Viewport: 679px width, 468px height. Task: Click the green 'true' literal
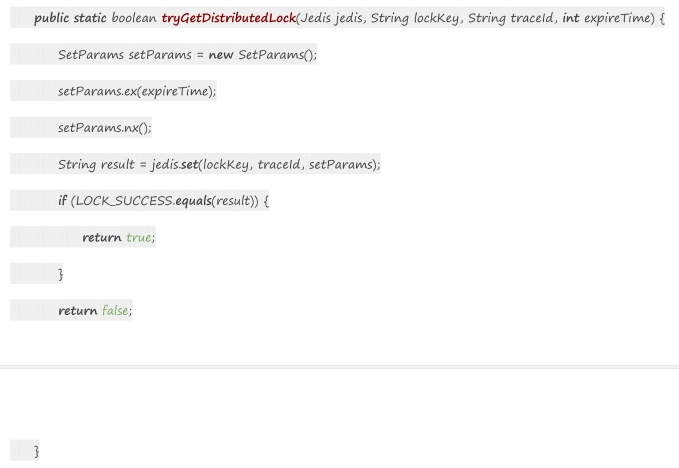coord(140,237)
